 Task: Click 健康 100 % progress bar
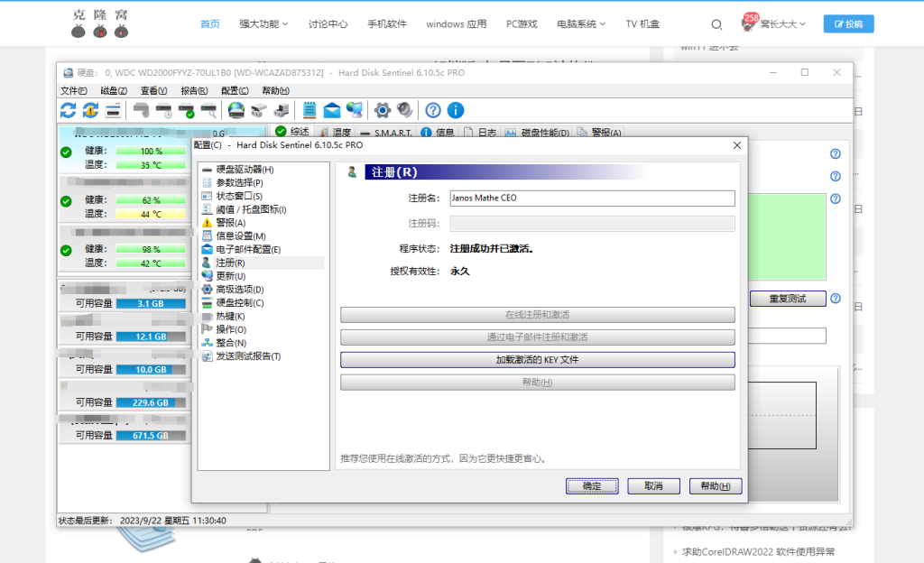coord(151,152)
